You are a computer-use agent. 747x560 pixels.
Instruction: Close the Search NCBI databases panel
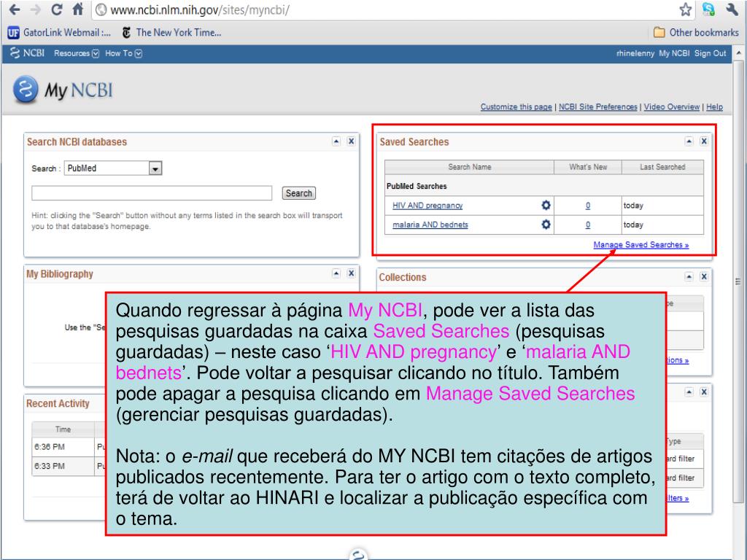point(351,141)
